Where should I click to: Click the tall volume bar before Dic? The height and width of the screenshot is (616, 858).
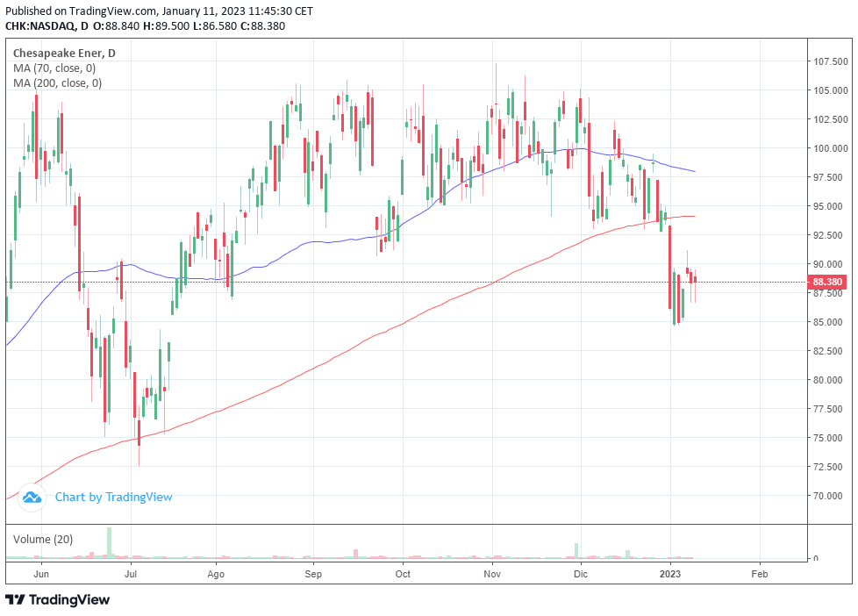576,551
